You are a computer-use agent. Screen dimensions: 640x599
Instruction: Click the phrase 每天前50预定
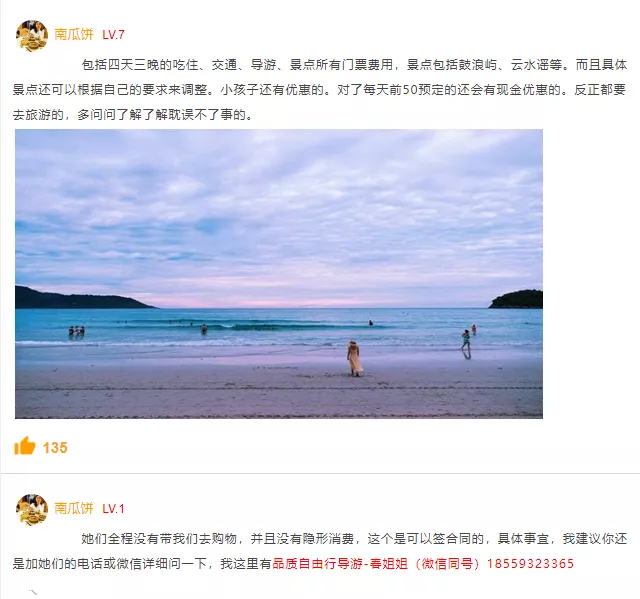click(x=402, y=90)
